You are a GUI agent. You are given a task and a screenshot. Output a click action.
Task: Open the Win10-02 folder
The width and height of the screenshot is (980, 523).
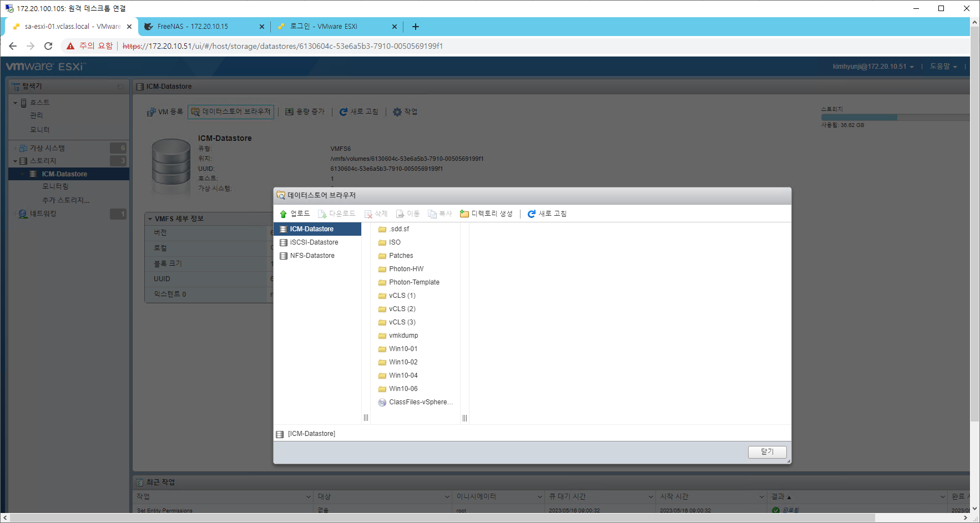pyautogui.click(x=398, y=362)
